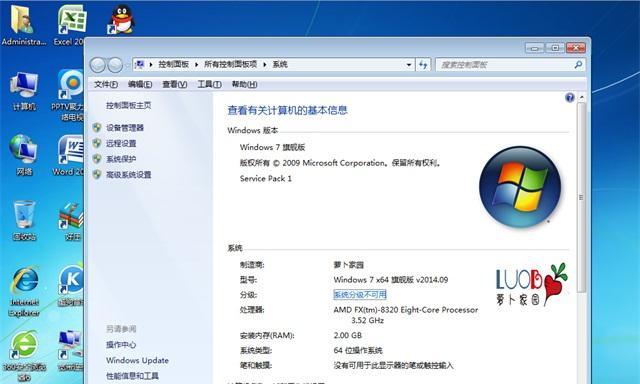This screenshot has height=384, width=640.
Task: Click the 64 位操作系统 value
Action: coord(358,351)
